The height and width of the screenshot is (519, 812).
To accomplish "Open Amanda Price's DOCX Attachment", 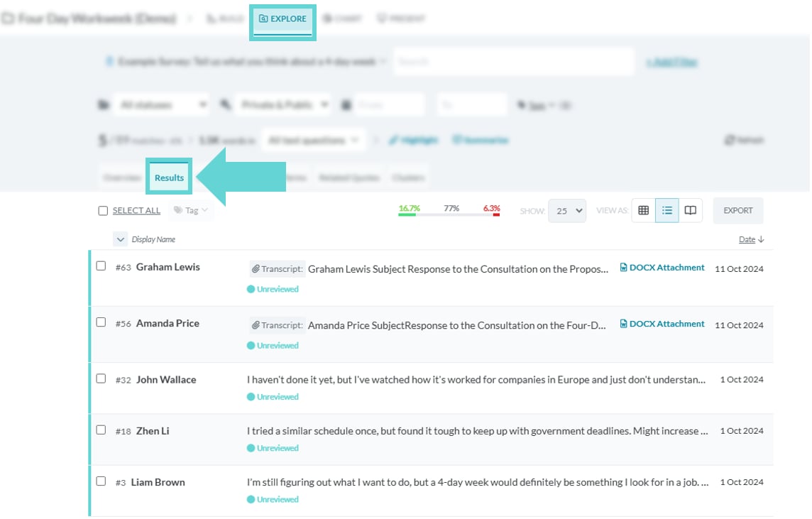I will tap(662, 324).
